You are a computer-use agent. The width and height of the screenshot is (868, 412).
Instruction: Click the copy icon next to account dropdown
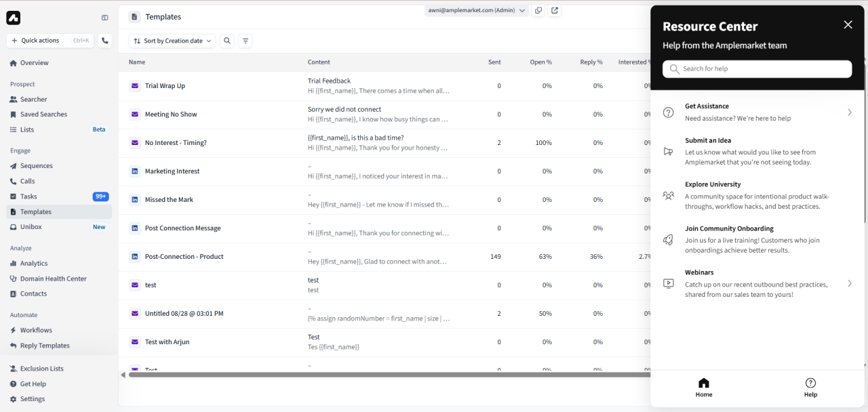click(538, 10)
